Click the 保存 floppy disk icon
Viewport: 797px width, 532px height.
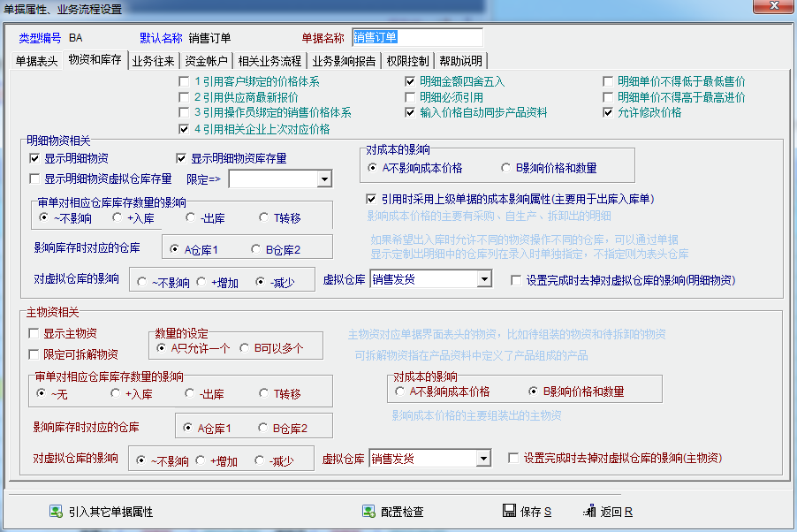(x=509, y=512)
